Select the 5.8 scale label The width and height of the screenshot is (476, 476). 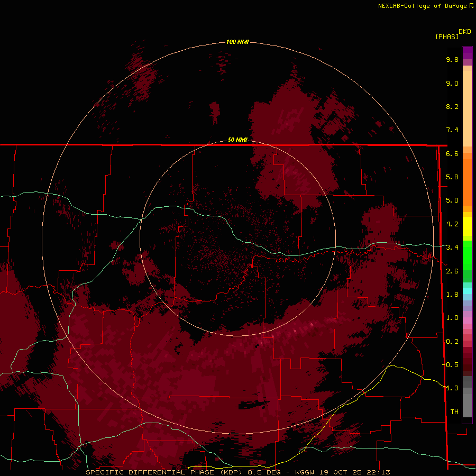[452, 177]
